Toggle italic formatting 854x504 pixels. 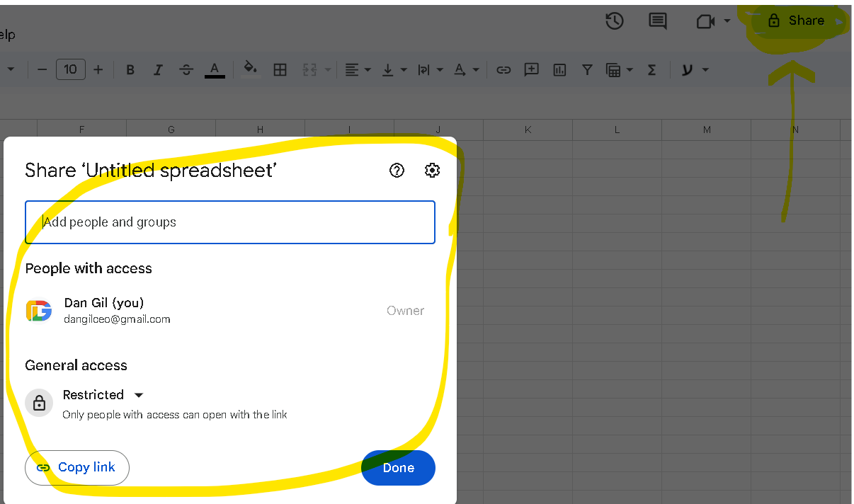[x=158, y=69]
